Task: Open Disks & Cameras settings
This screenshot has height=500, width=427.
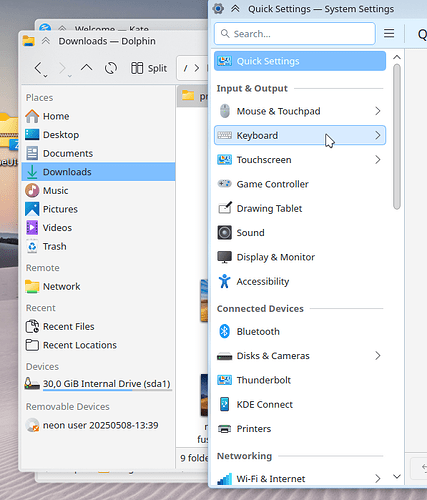Action: point(300,356)
